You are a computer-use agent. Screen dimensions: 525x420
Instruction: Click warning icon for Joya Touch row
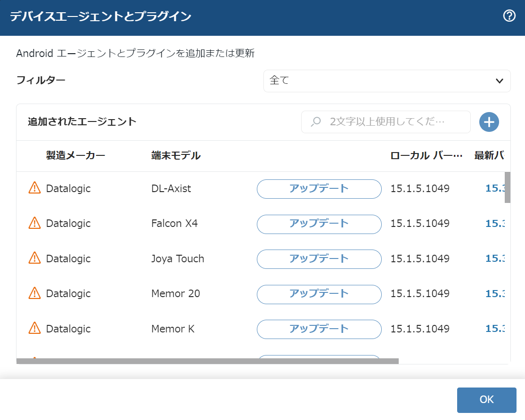coord(34,258)
